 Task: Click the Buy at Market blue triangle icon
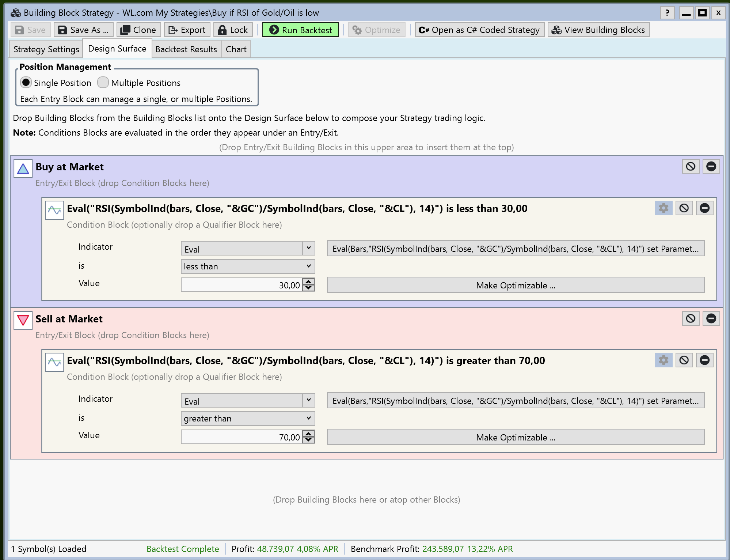(x=23, y=169)
